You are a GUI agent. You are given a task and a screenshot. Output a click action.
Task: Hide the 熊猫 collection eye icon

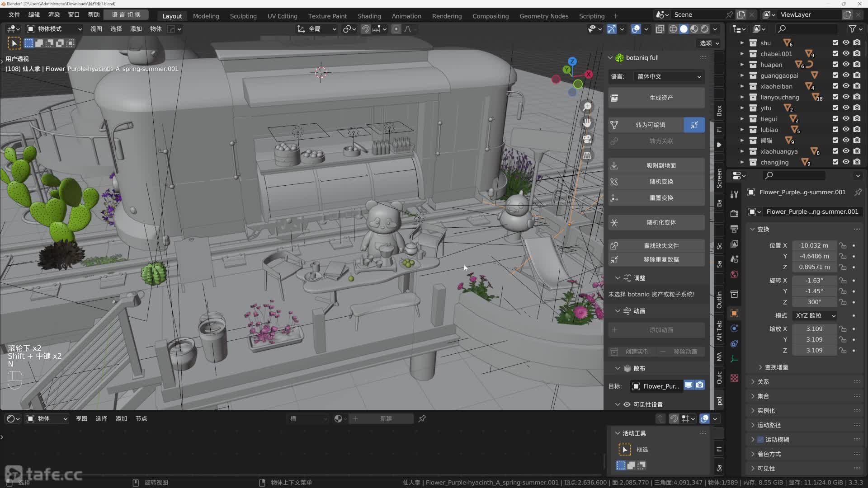[846, 140]
